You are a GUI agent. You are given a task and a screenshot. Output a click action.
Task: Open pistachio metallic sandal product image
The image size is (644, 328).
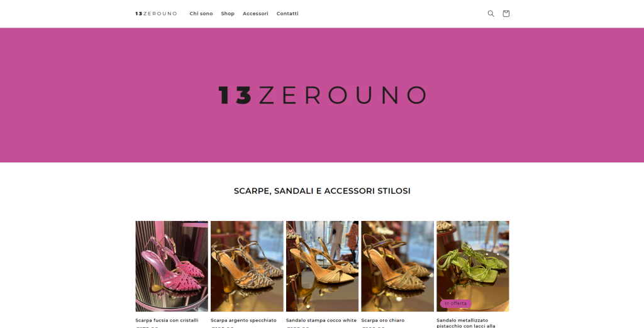[473, 266]
